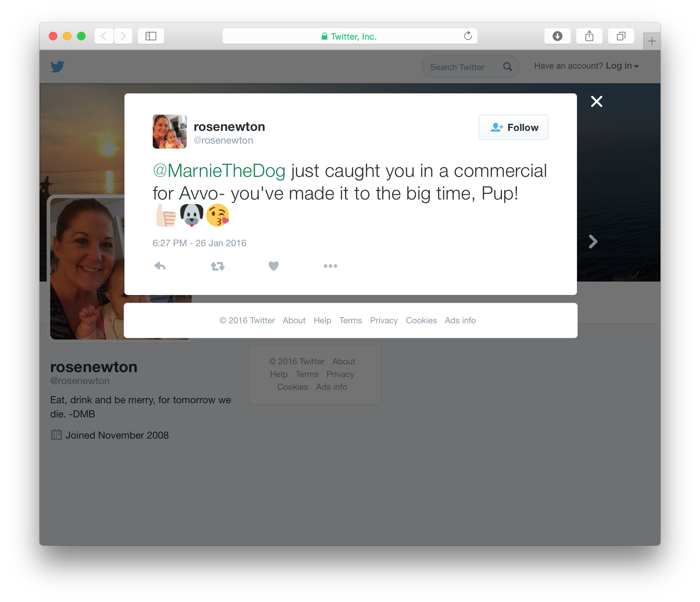
Task: Open the Log in dropdown
Action: [622, 66]
